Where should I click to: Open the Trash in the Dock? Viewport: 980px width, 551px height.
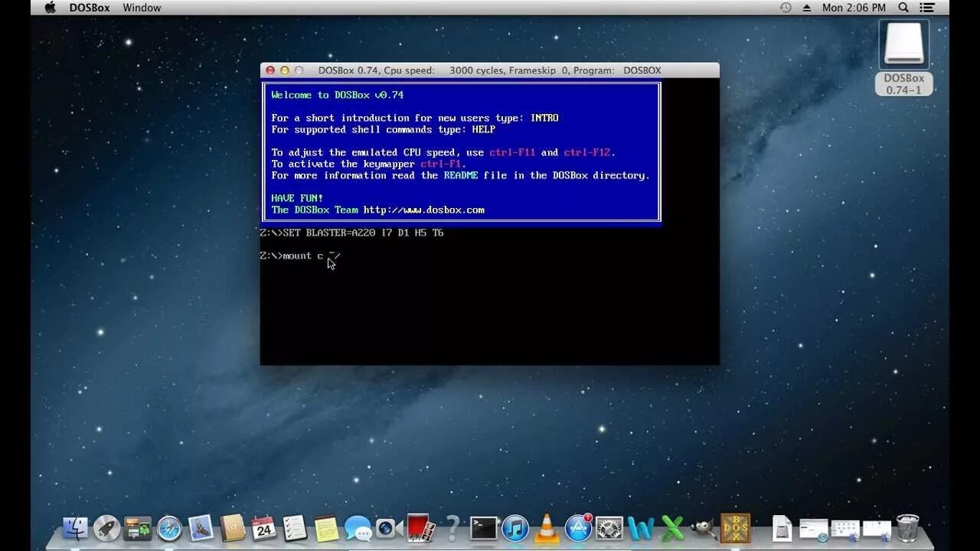pos(908,528)
